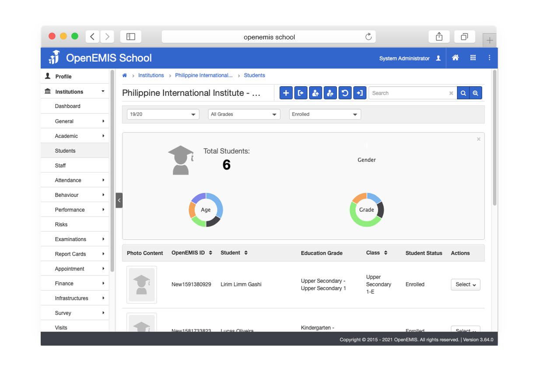Click the Students breadcrumb link
538x392 pixels.
[255, 75]
